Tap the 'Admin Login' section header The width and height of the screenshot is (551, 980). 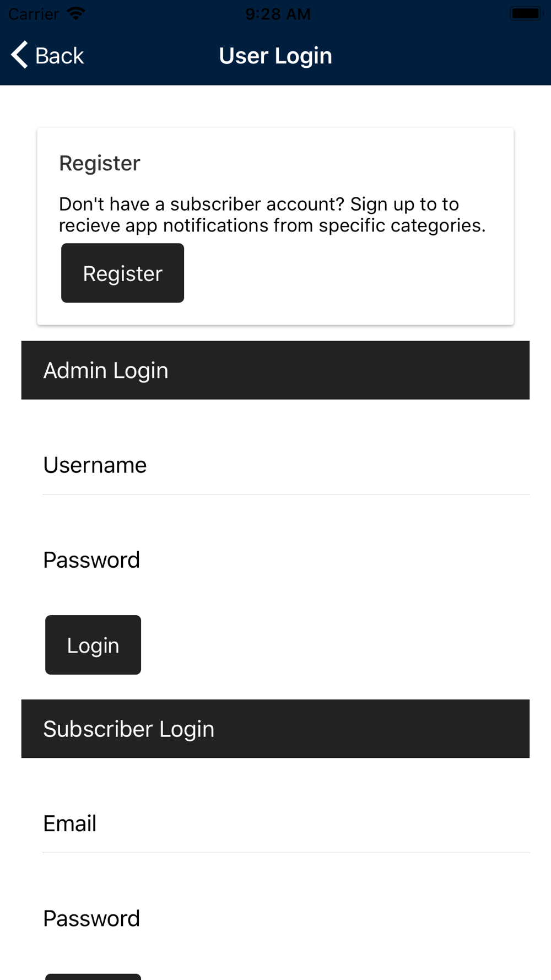point(275,370)
